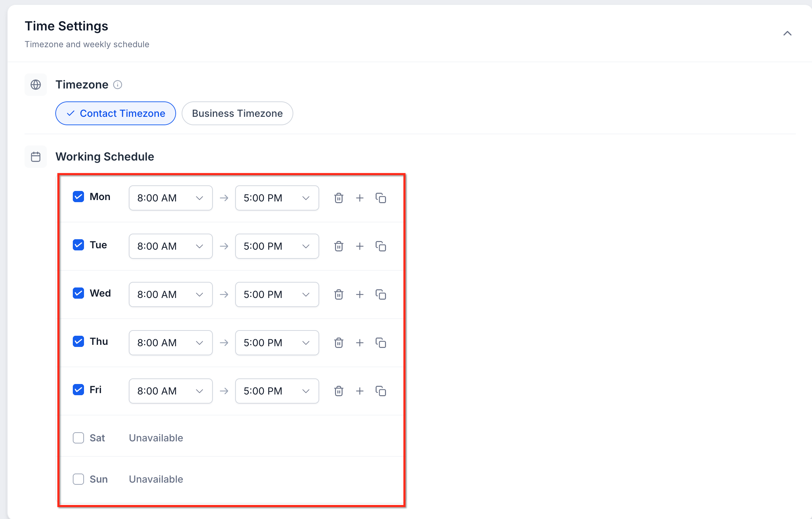Copy Monday's hours using the duplicate icon

[x=380, y=198]
